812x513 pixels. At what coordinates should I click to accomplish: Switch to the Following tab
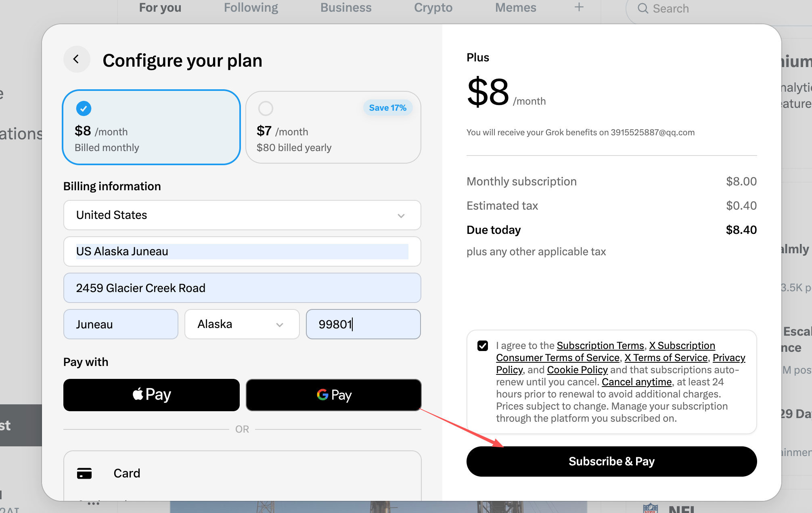click(x=251, y=8)
